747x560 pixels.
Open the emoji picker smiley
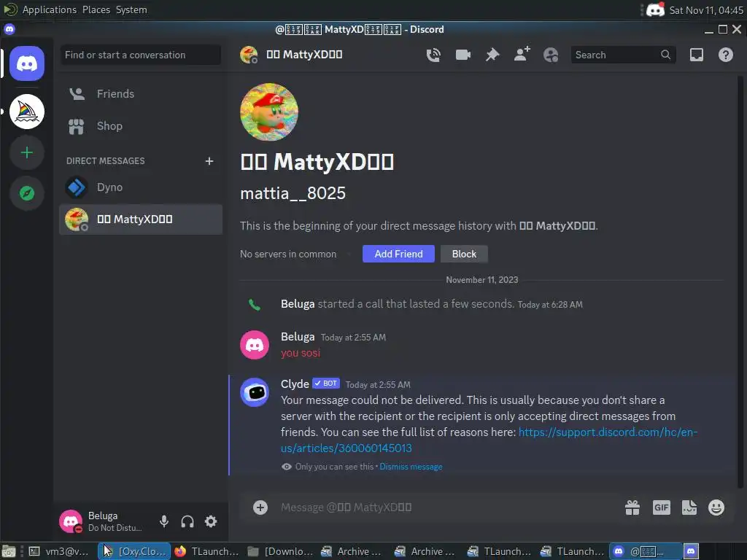(716, 507)
